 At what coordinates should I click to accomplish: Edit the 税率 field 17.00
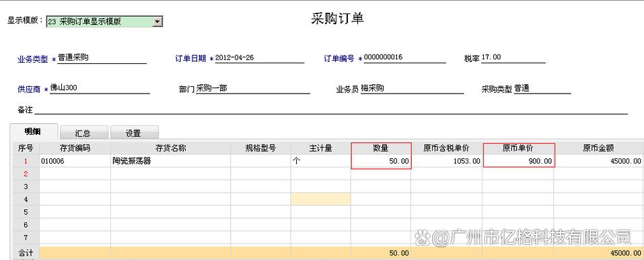pos(513,58)
